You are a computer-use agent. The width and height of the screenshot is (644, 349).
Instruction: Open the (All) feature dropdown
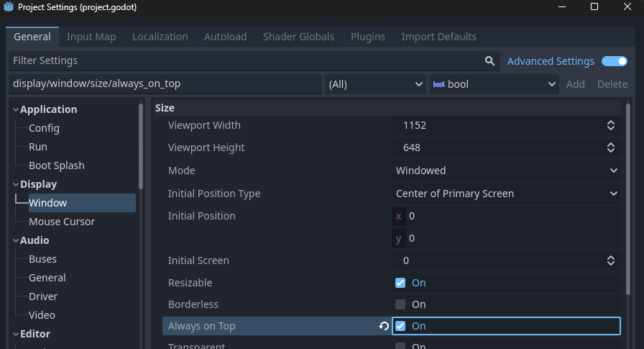coord(375,84)
